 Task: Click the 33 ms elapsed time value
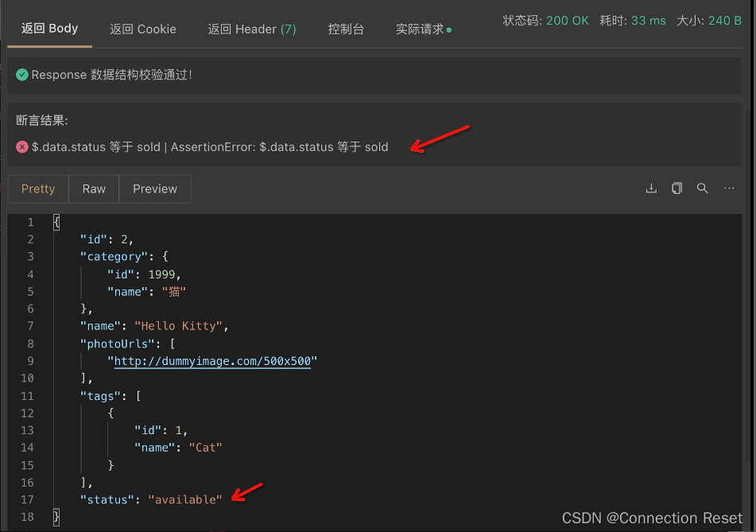(649, 21)
